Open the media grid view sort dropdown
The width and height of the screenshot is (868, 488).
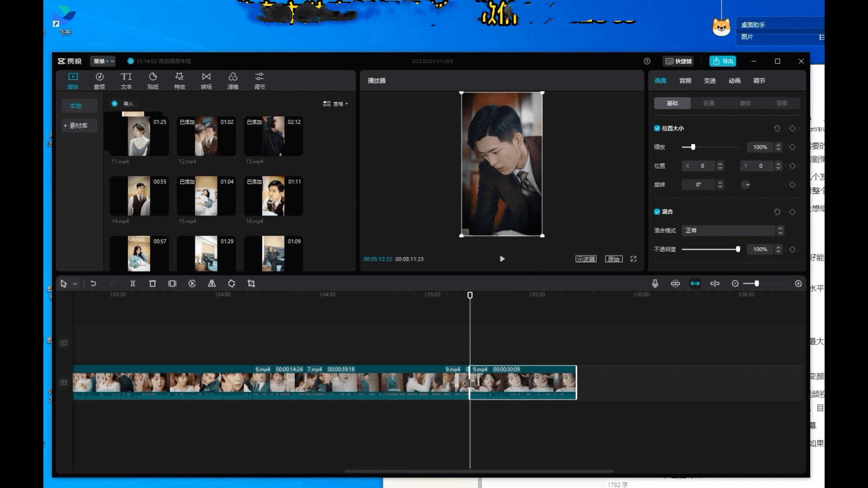click(x=335, y=104)
